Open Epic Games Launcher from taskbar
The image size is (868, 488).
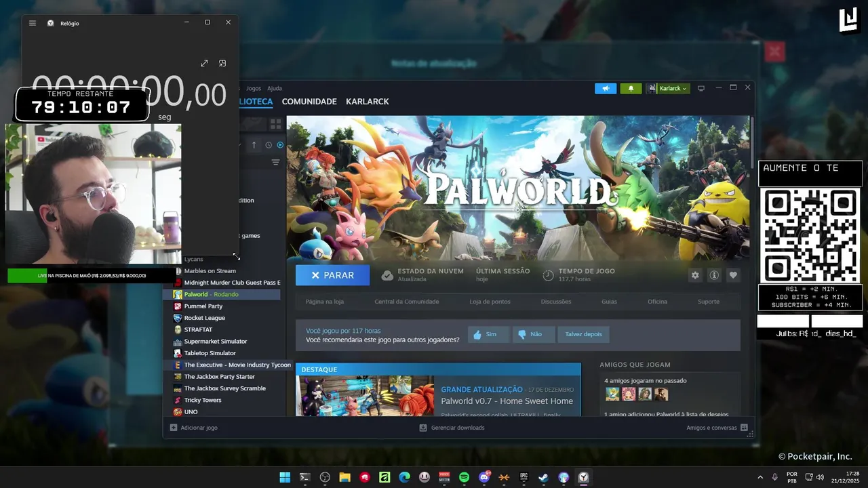[x=524, y=477]
